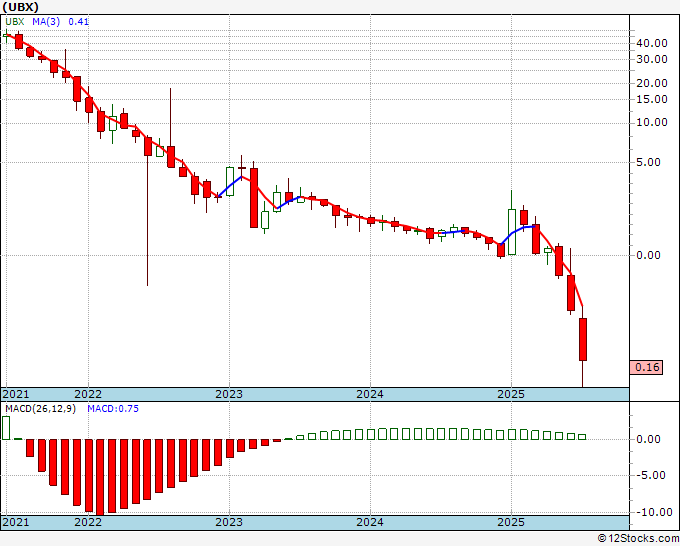Click 2023 on the MACD timeline
This screenshot has height=546, width=680.
pyautogui.click(x=229, y=522)
